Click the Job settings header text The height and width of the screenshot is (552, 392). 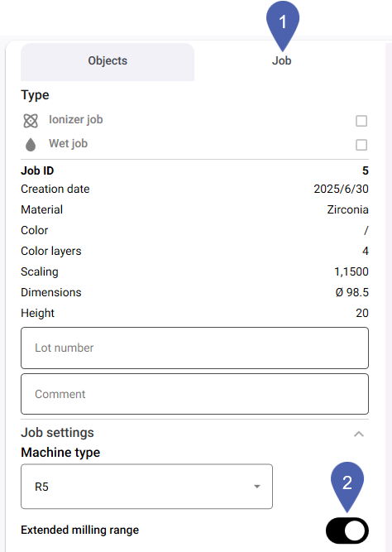click(57, 433)
